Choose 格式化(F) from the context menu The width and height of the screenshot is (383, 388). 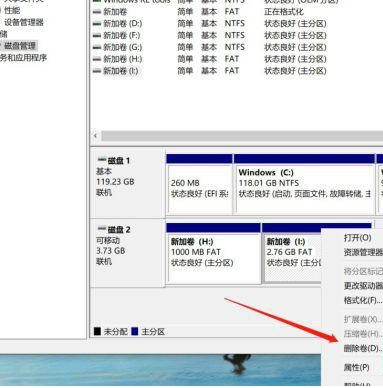coord(363,300)
